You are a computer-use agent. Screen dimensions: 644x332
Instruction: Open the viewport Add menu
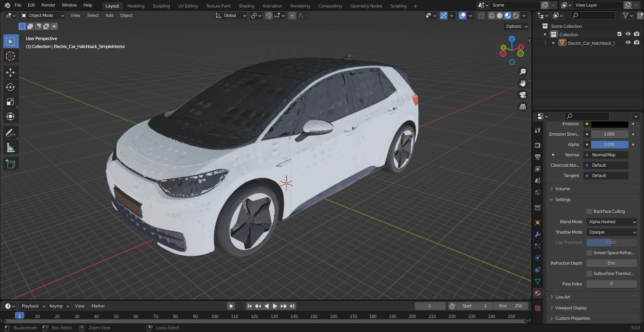(109, 16)
